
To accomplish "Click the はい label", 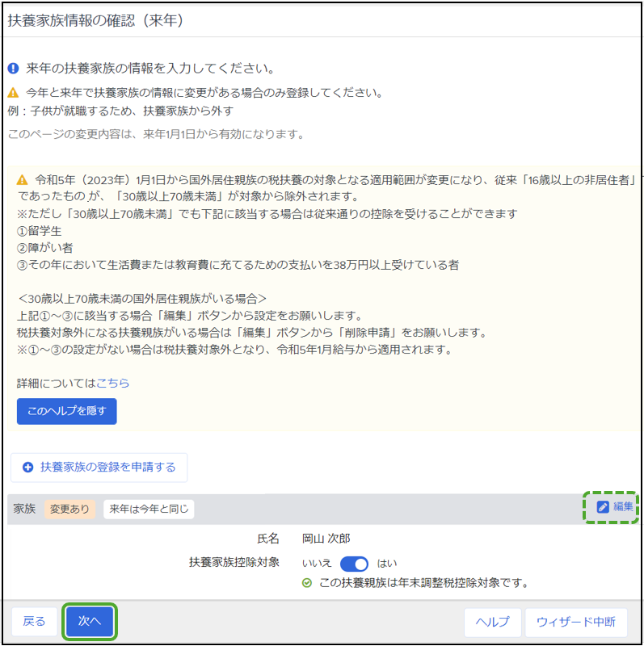I will [x=387, y=564].
